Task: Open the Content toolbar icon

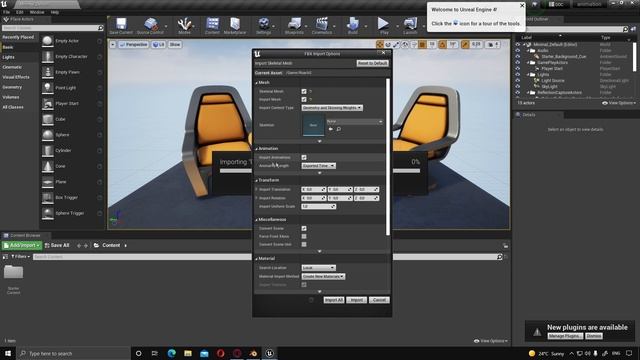Action: [212, 26]
